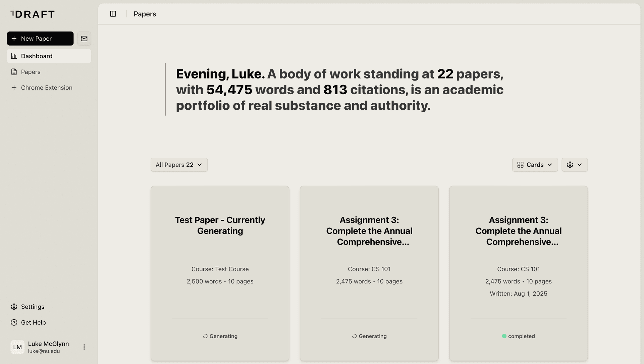This screenshot has width=644, height=364.
Task: Expand the gear display options dropdown
Action: coord(575,165)
